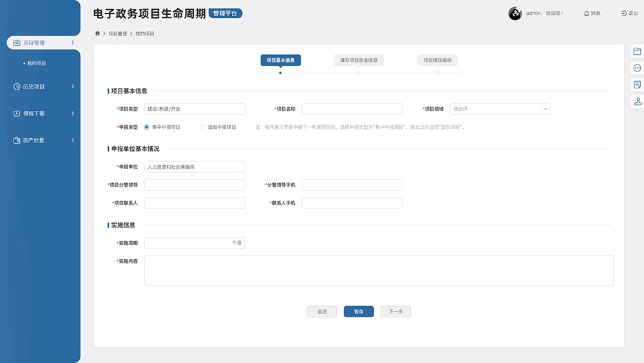Screen dimensions: 644x363
Task: Open the folder icon in right sidebar
Action: point(637,52)
